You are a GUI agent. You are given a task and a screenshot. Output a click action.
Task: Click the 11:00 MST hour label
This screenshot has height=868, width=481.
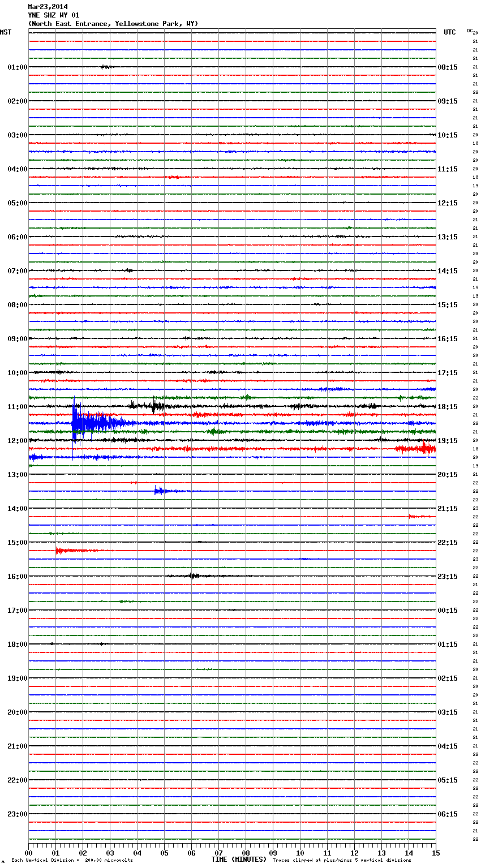[x=17, y=407]
